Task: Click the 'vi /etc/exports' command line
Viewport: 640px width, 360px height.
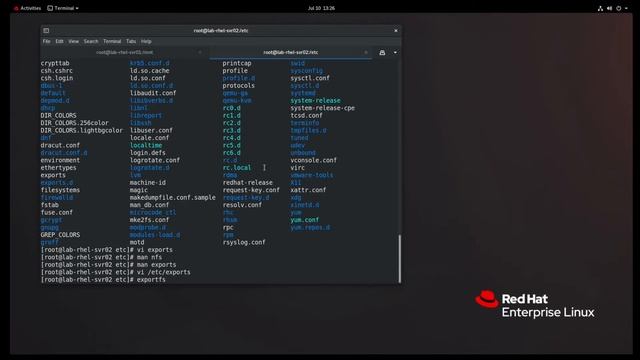Action: pos(163,272)
